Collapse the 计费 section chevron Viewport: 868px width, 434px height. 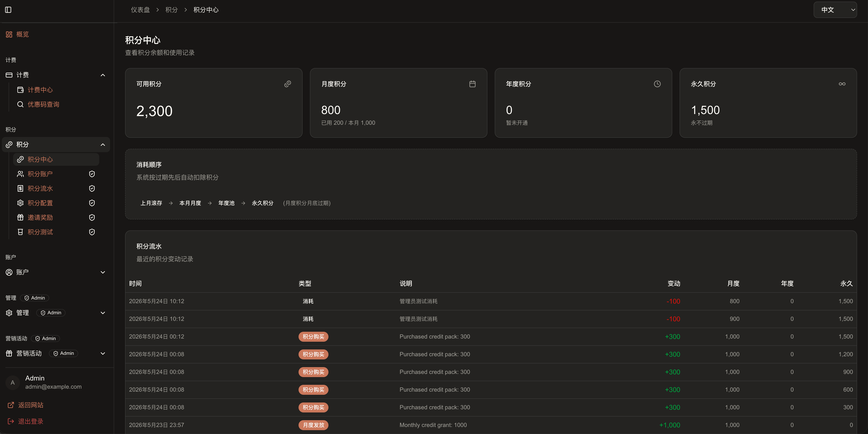coord(103,75)
